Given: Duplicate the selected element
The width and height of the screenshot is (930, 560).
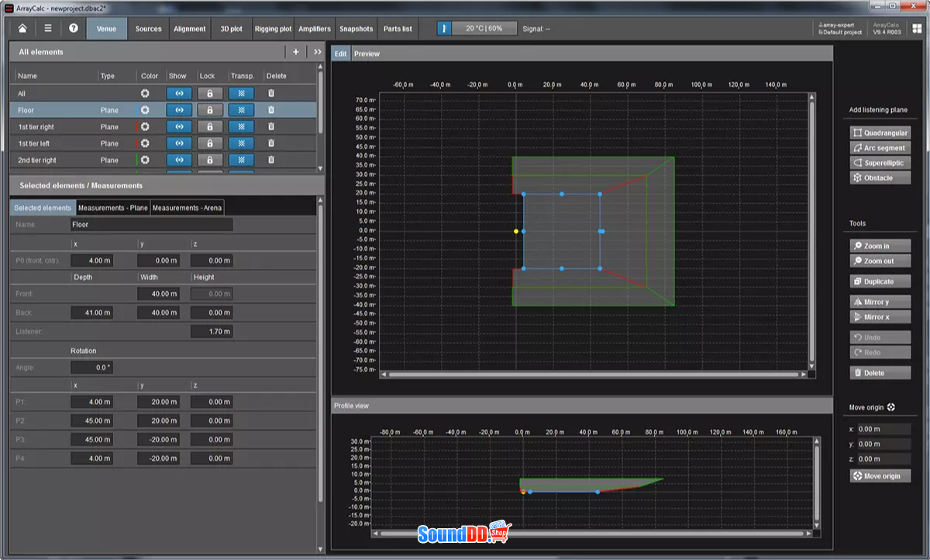Looking at the screenshot, I should coord(880,282).
